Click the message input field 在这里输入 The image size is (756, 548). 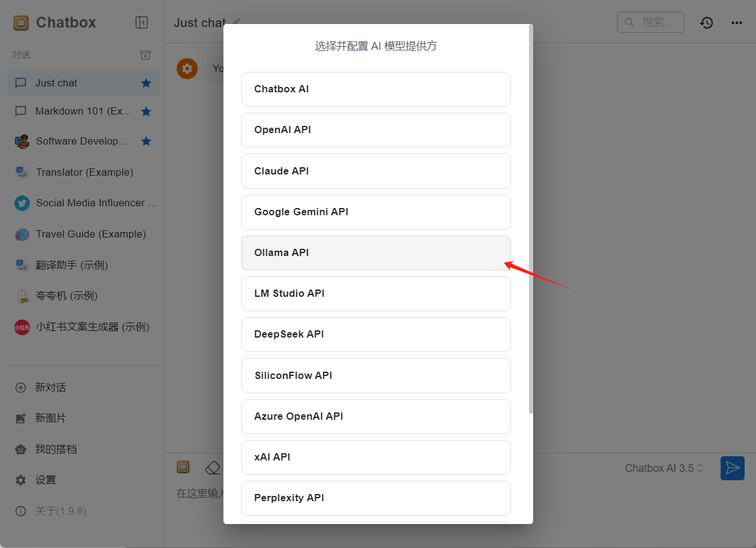[200, 493]
